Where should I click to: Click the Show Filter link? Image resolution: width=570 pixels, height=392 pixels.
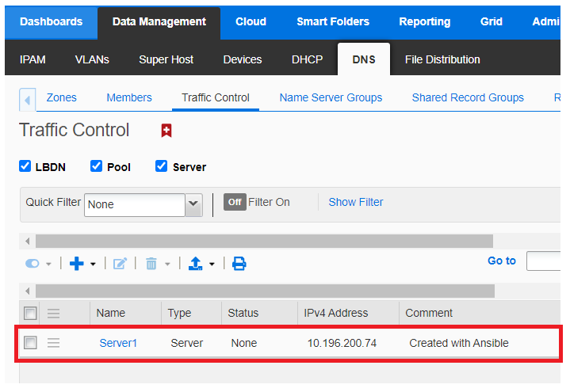[355, 202]
